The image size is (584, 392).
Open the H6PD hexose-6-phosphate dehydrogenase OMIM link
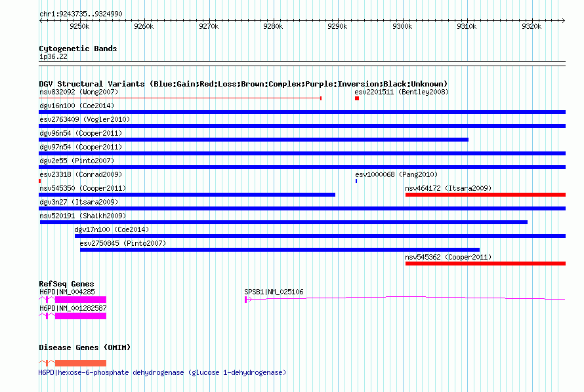(x=162, y=372)
